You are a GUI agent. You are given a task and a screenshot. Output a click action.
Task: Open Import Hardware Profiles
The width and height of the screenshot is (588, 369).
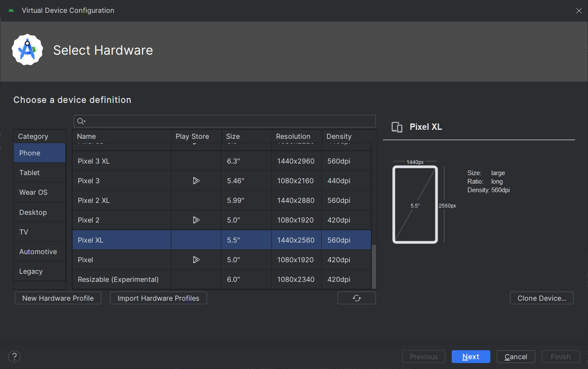point(158,298)
